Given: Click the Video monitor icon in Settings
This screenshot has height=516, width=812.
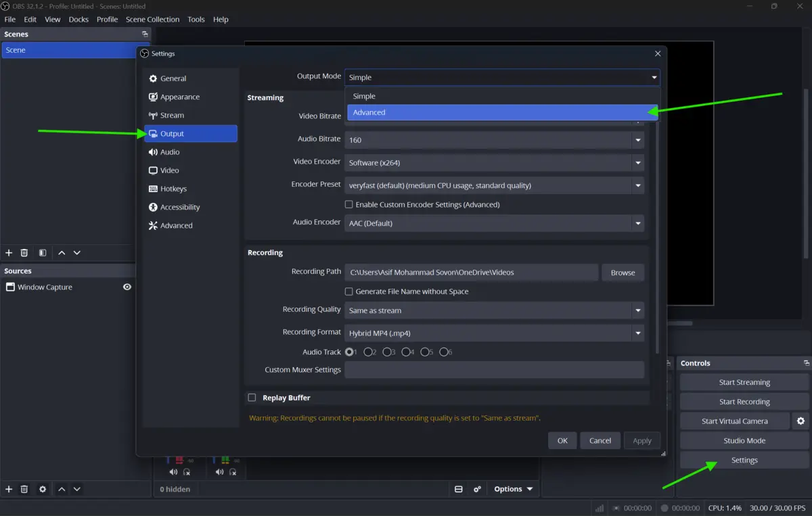Looking at the screenshot, I should point(153,170).
